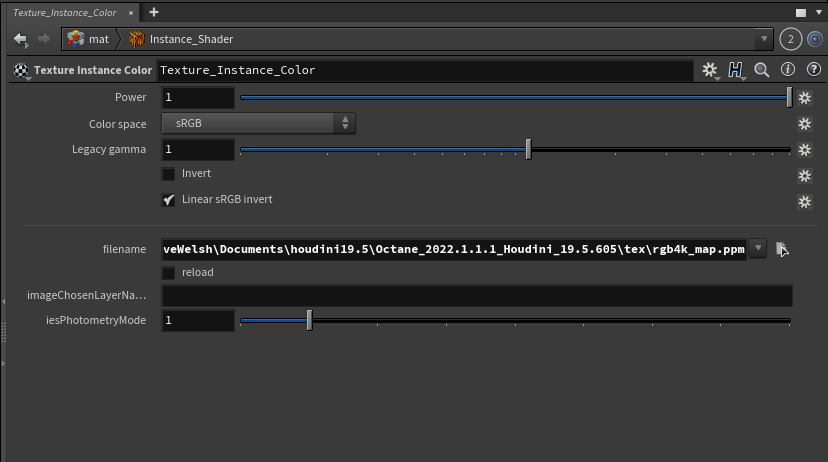Add a new pane tab
The height and width of the screenshot is (462, 828).
click(154, 12)
